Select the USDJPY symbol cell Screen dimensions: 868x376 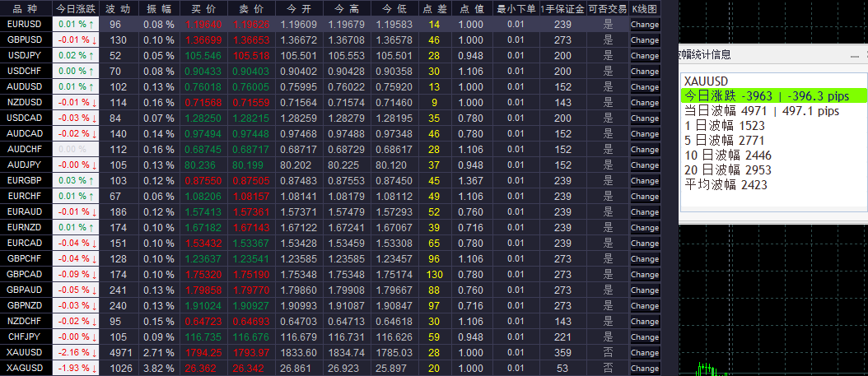pos(25,56)
